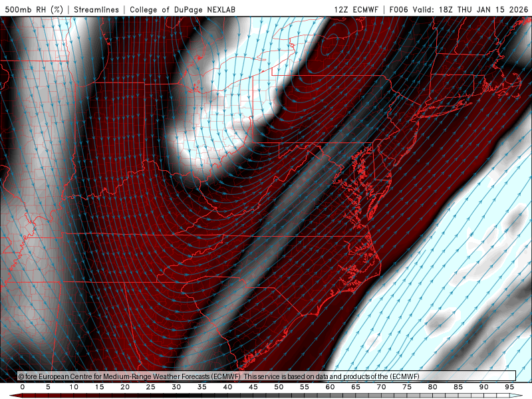Click the '80' colorbar label
532x399 pixels.
[433, 387]
